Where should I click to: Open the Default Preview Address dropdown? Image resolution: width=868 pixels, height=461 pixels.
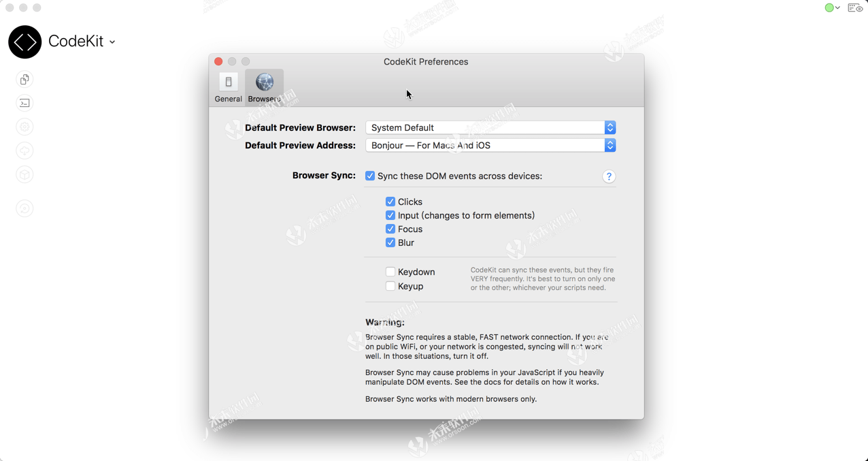coord(610,145)
